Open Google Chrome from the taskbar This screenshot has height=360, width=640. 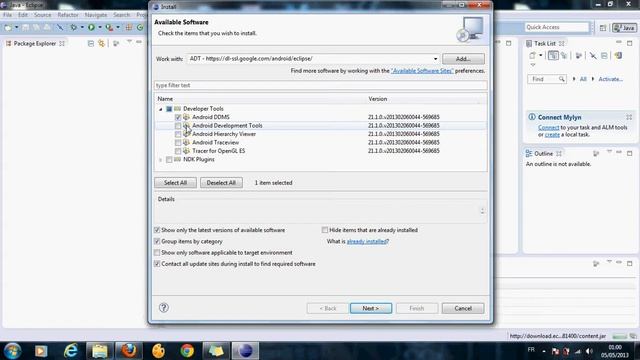tap(187, 351)
